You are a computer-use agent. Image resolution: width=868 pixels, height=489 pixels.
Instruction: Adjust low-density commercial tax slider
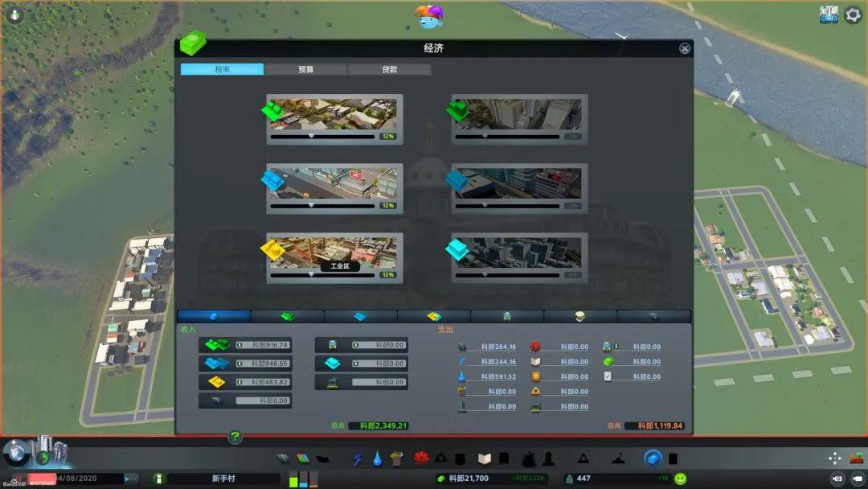point(323,205)
